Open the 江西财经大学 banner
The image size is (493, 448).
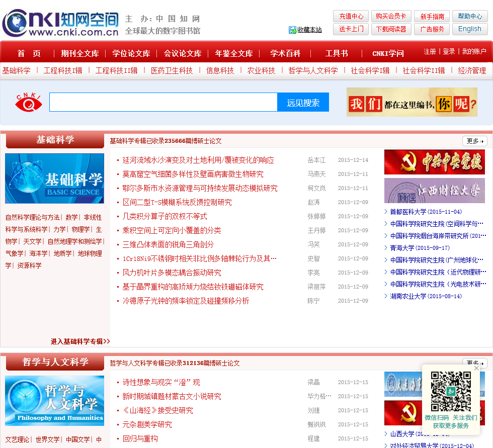435,191
